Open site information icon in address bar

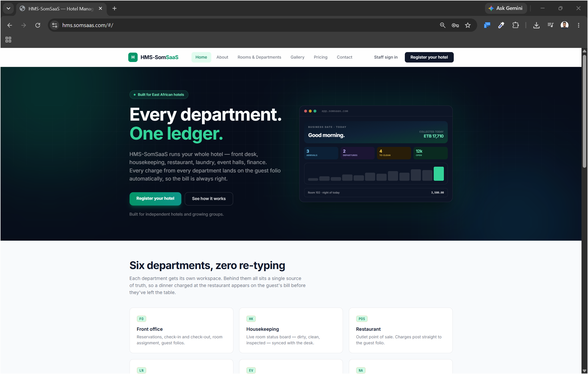(55, 25)
